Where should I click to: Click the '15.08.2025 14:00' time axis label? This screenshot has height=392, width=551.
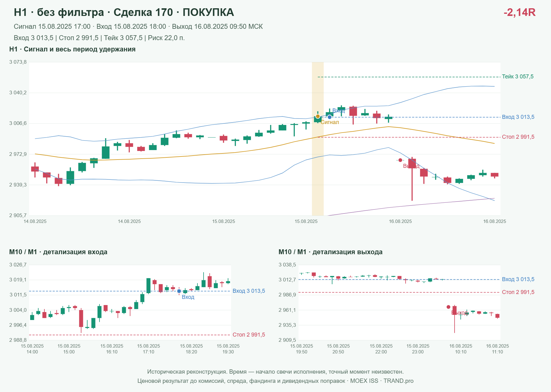pyautogui.click(x=32, y=349)
